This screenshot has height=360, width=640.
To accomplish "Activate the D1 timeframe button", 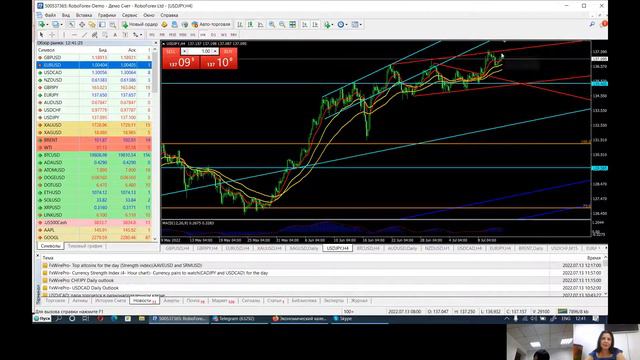I will [x=213, y=35].
